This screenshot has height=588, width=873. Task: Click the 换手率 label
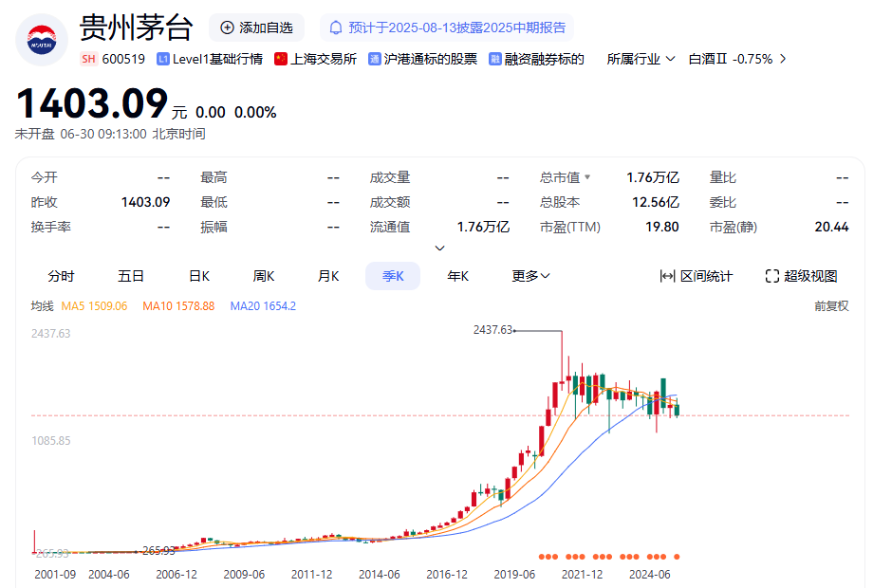[x=50, y=227]
